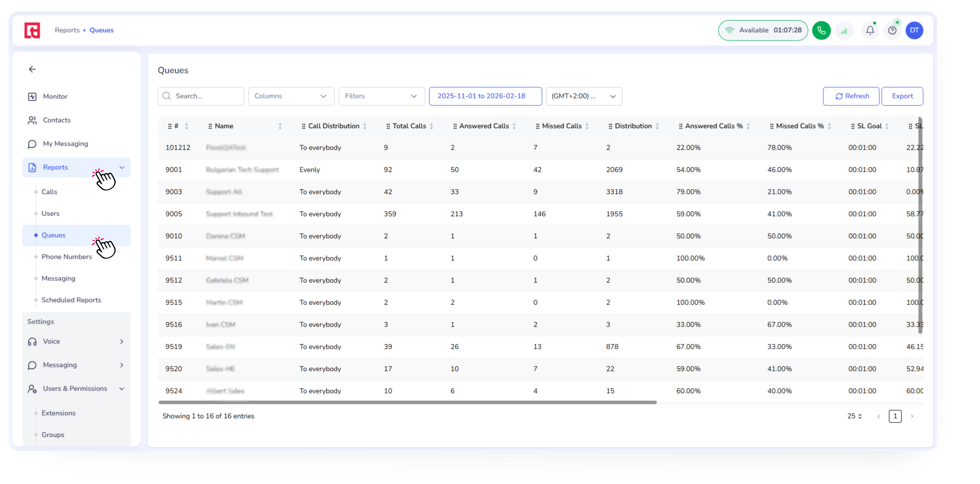Viewport: 980px width, 484px height.
Task: Click the horizontal table scrollbar
Action: point(407,402)
